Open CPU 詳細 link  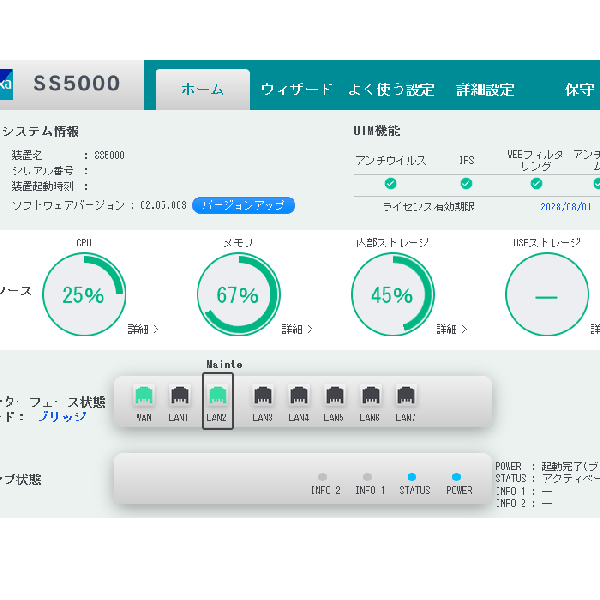pos(143,329)
